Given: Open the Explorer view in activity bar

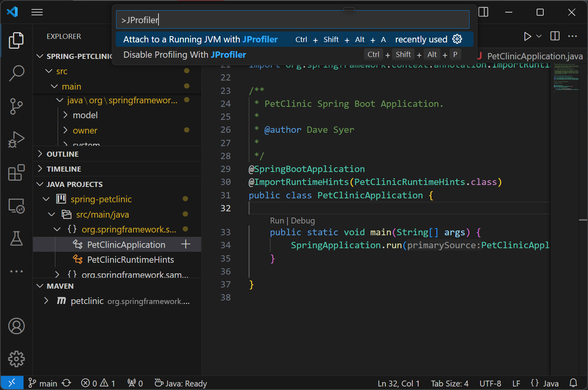Looking at the screenshot, I should 16,40.
